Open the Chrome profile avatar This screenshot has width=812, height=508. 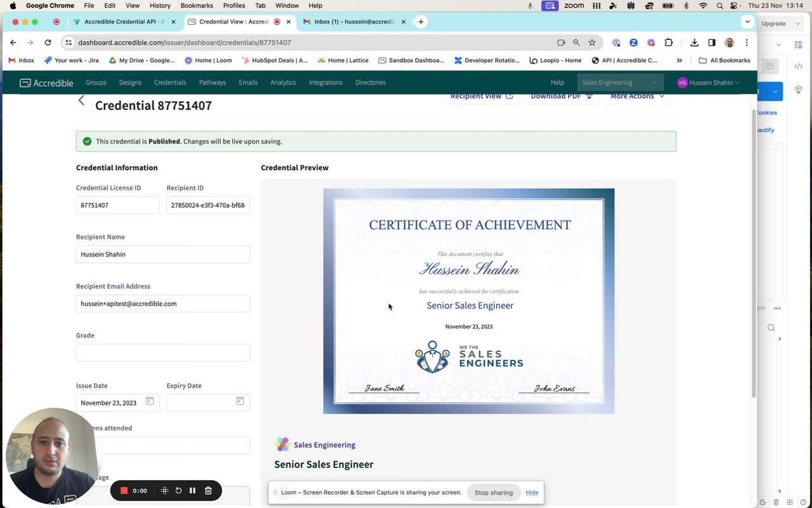coord(730,43)
